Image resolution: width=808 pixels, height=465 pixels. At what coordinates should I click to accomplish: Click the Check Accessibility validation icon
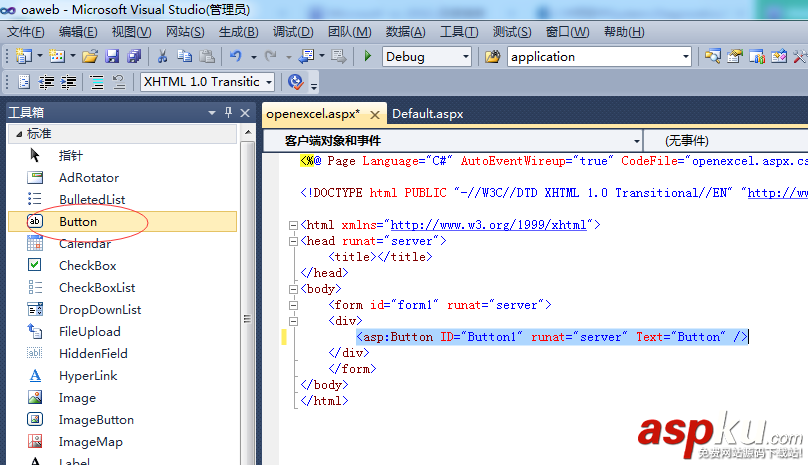(x=296, y=82)
